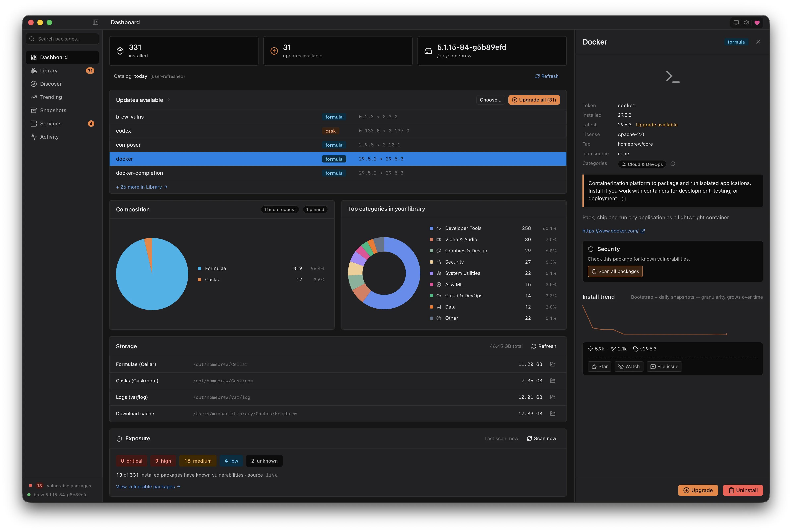Click the pink heart icon
The width and height of the screenshot is (792, 532).
point(757,23)
